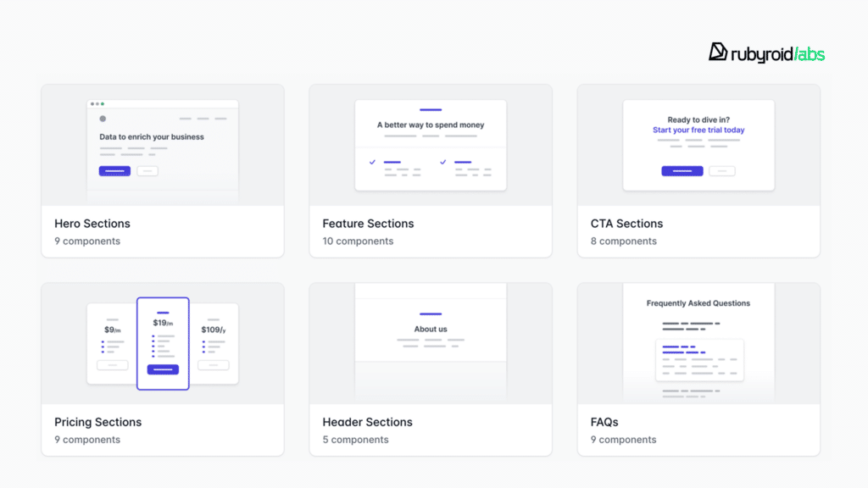Click the "About us" heading in the Header preview
Screen dimensions: 868x488
click(x=431, y=329)
